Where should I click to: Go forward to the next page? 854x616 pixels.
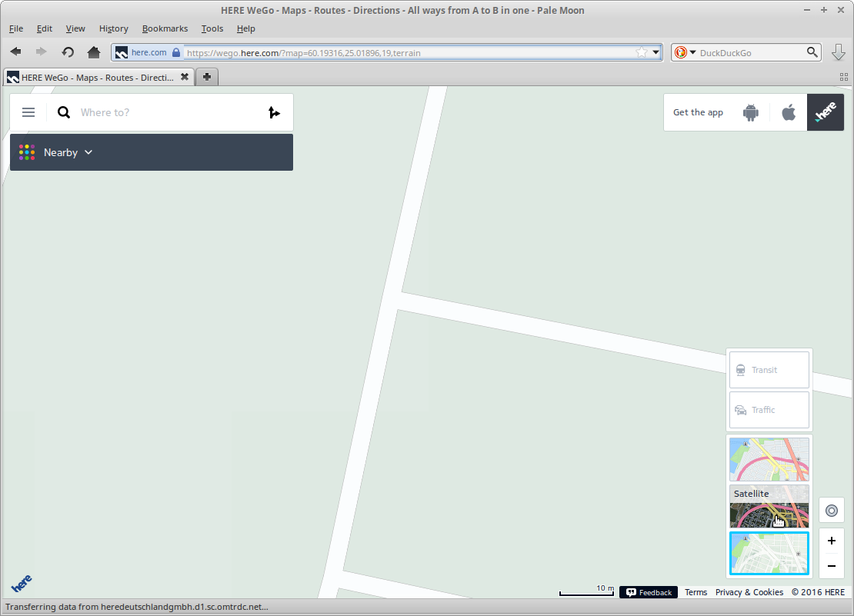pyautogui.click(x=41, y=52)
